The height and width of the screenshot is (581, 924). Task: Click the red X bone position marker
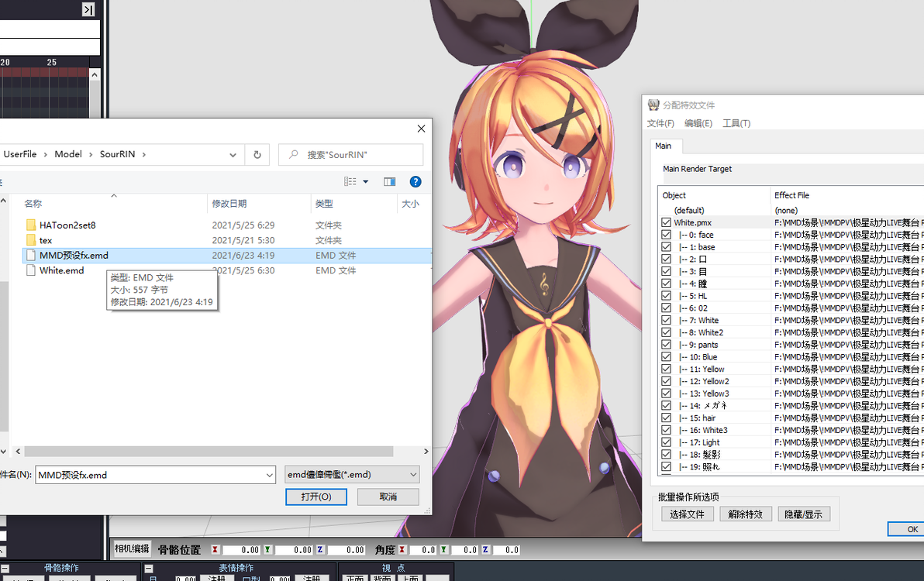pos(215,550)
